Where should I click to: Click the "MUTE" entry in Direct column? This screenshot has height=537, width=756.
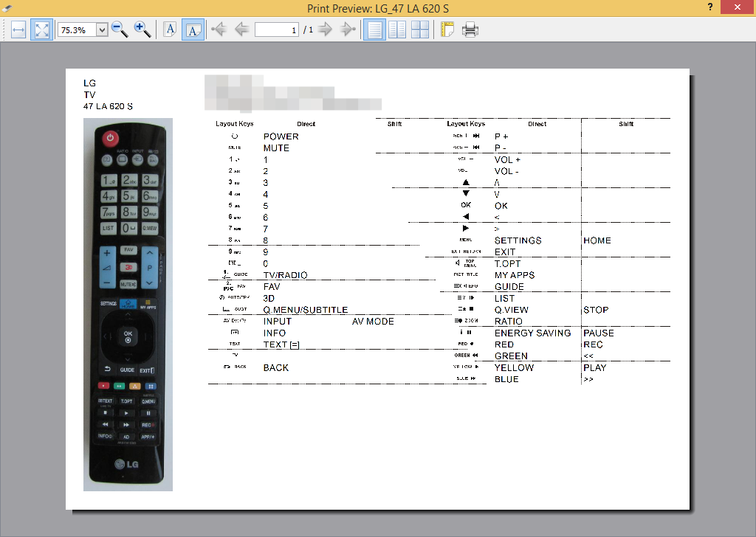[x=276, y=148]
